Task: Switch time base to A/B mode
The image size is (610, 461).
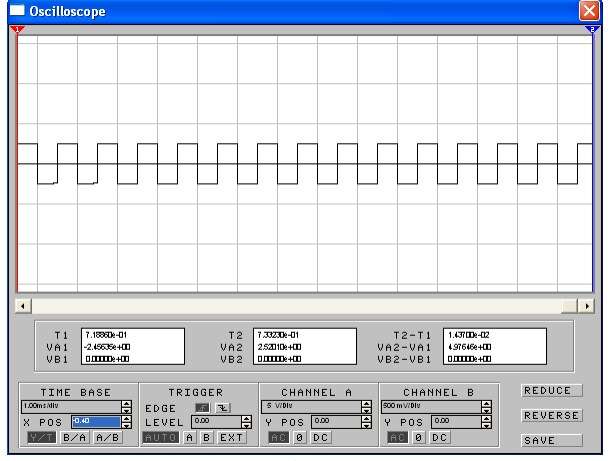Action: point(105,437)
